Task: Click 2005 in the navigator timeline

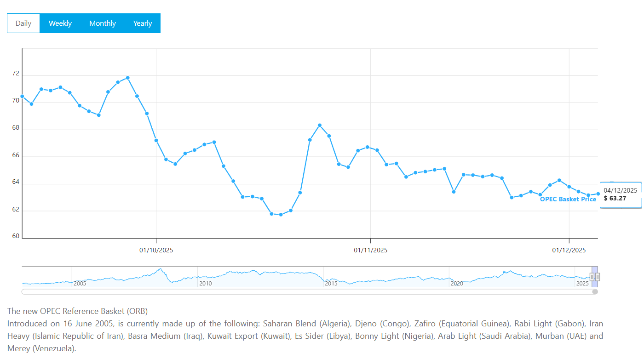Action: tap(80, 283)
